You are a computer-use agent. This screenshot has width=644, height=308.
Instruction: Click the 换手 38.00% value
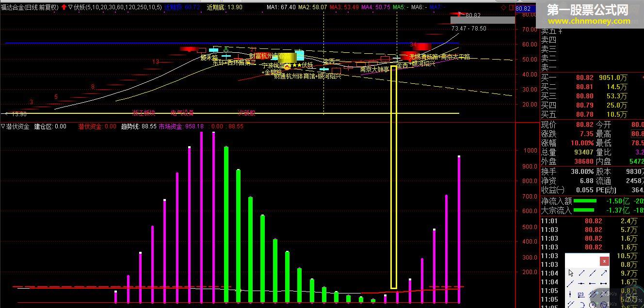[581, 171]
